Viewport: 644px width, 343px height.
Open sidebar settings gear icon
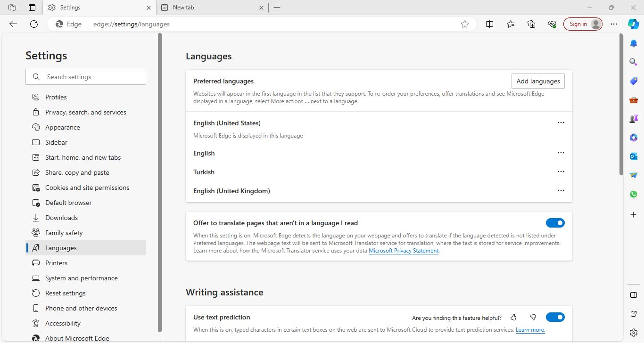click(x=634, y=333)
